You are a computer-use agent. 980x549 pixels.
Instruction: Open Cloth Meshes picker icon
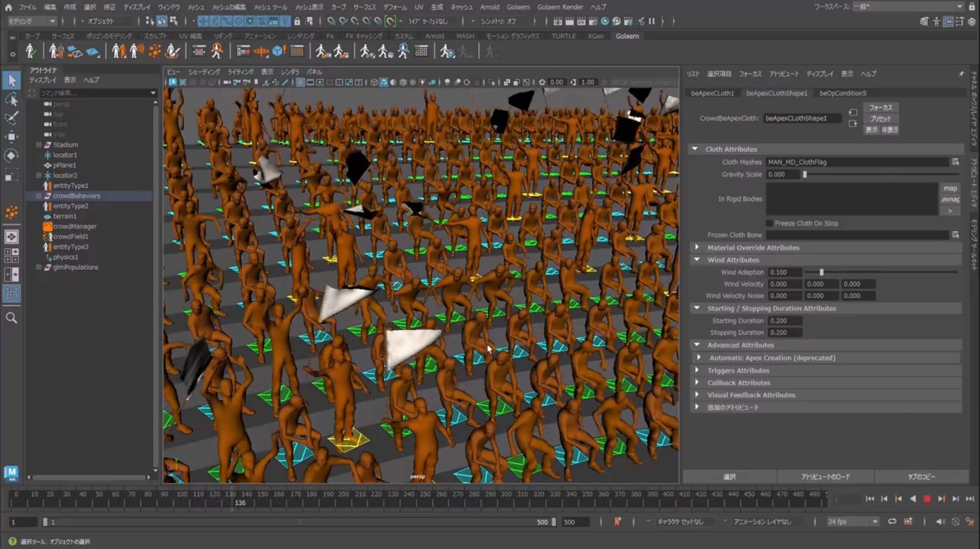(x=956, y=162)
